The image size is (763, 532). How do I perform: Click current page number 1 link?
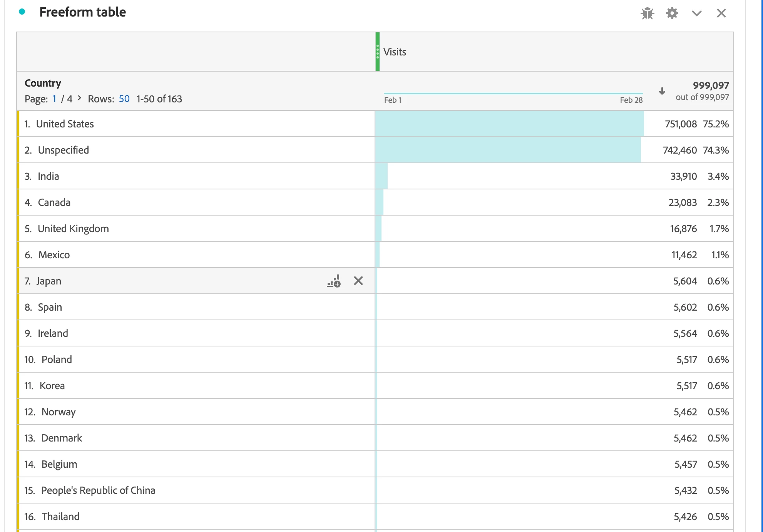(54, 99)
